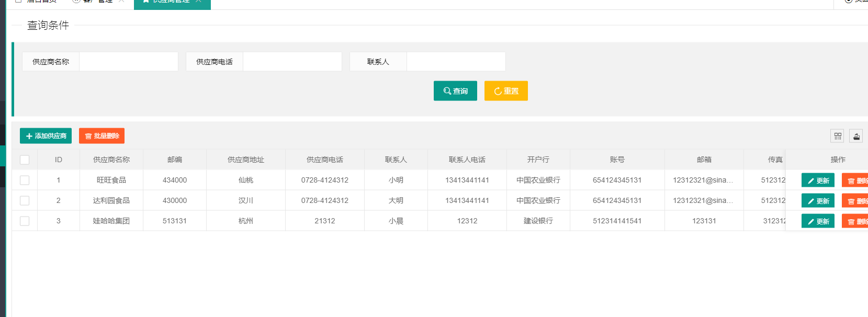
Task: Click 更新 for 达利园食品 row
Action: (x=818, y=201)
